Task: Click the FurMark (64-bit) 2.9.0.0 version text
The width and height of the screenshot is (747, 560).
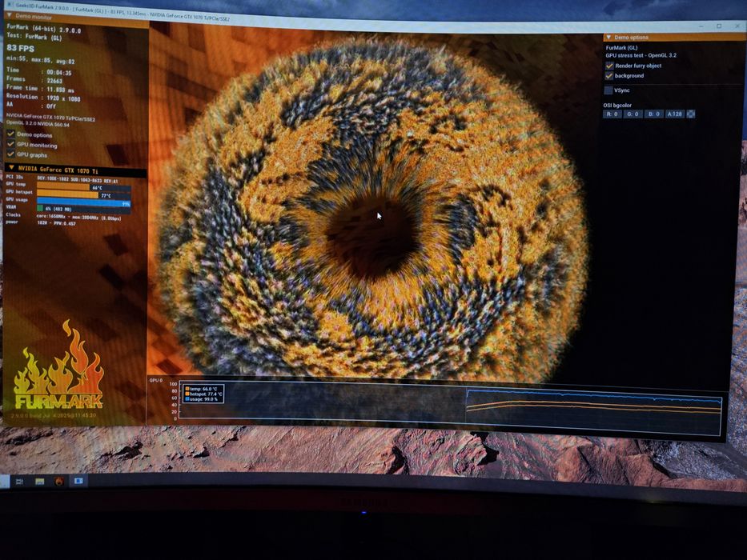Action: tap(43, 29)
